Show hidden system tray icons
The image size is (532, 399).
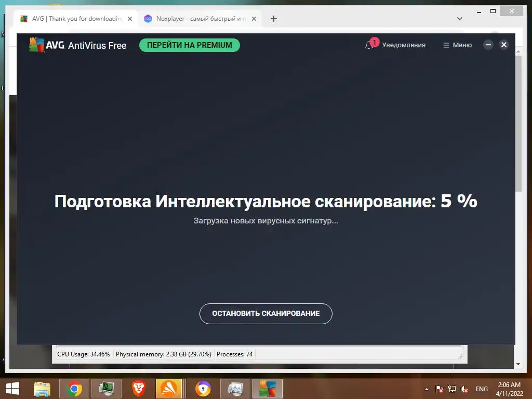(427, 389)
